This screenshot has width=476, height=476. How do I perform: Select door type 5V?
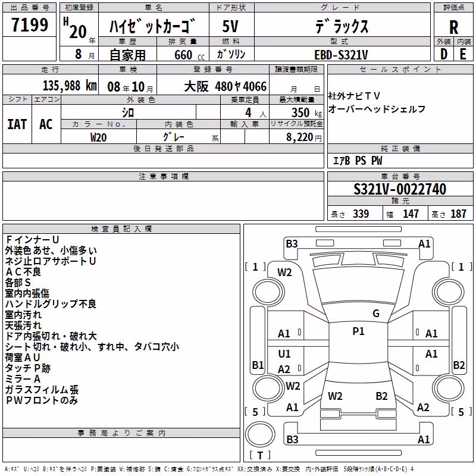pos(230,26)
